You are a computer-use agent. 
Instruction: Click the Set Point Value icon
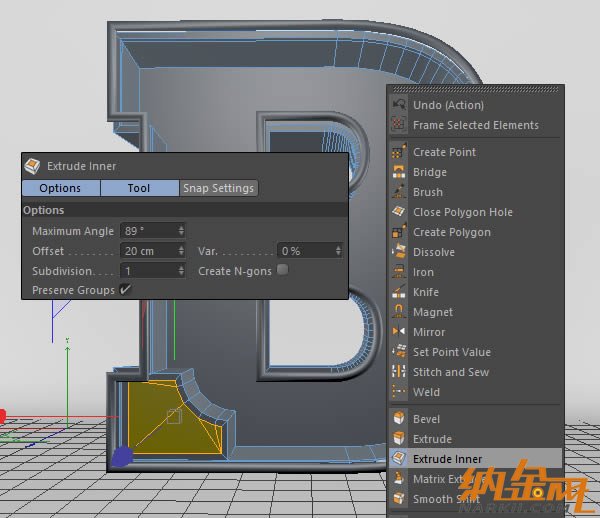click(x=399, y=352)
